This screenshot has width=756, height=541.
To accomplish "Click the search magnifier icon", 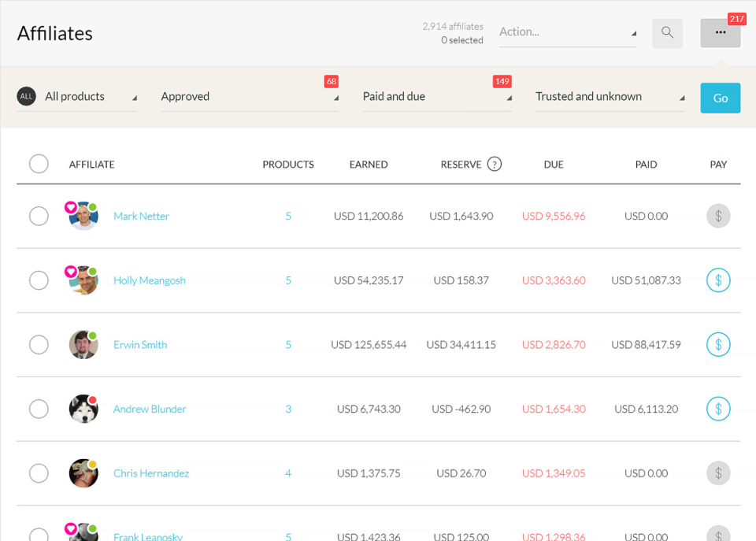I will (x=667, y=33).
